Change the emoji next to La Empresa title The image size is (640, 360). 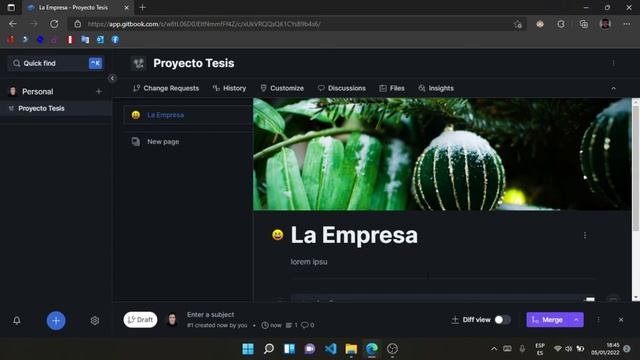coord(278,235)
